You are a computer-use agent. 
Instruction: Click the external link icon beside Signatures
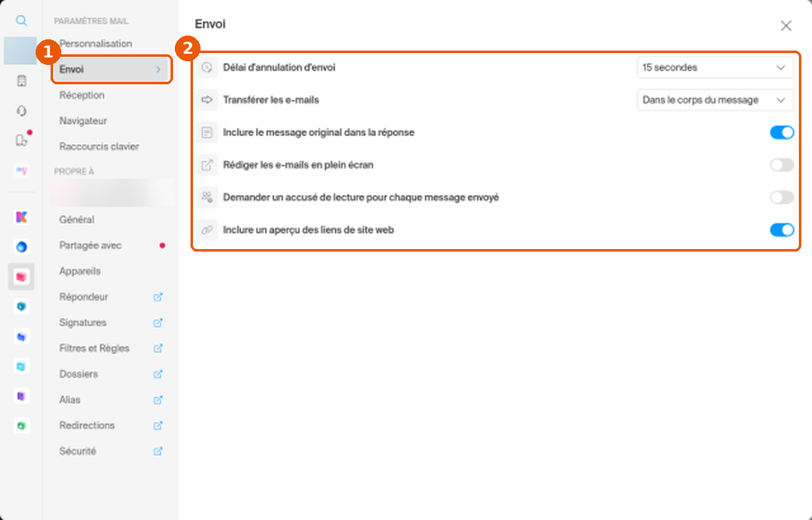coord(158,323)
